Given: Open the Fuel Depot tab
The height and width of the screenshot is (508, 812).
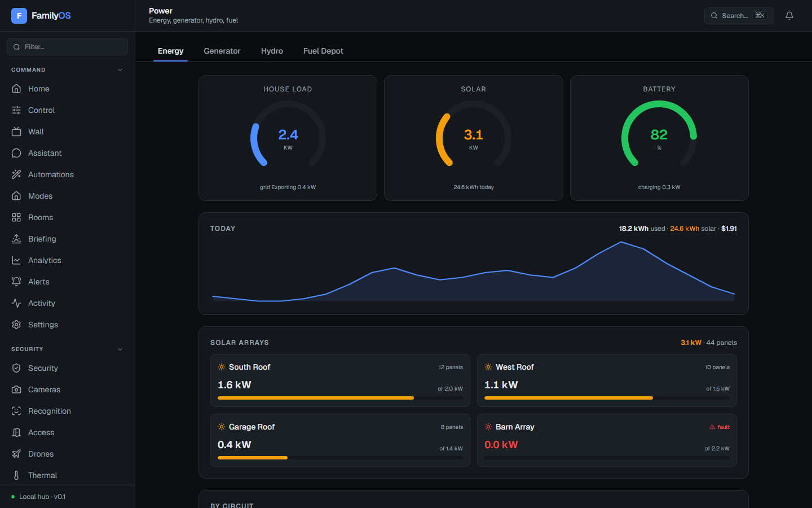Looking at the screenshot, I should pyautogui.click(x=323, y=51).
